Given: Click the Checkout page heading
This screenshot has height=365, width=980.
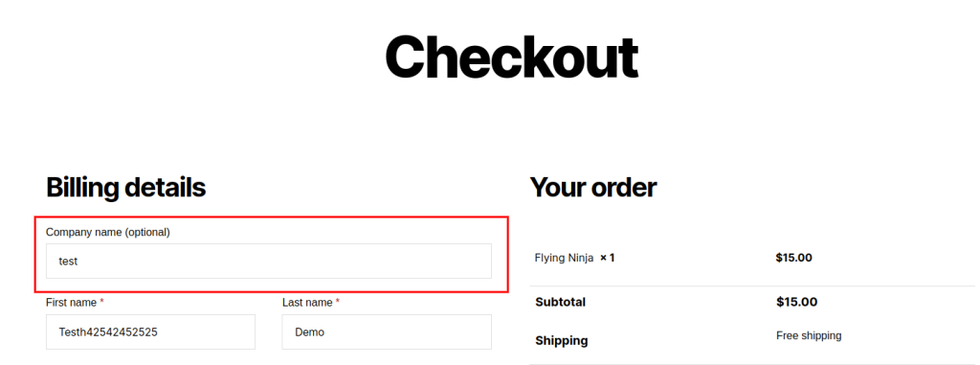Looking at the screenshot, I should pyautogui.click(x=511, y=57).
